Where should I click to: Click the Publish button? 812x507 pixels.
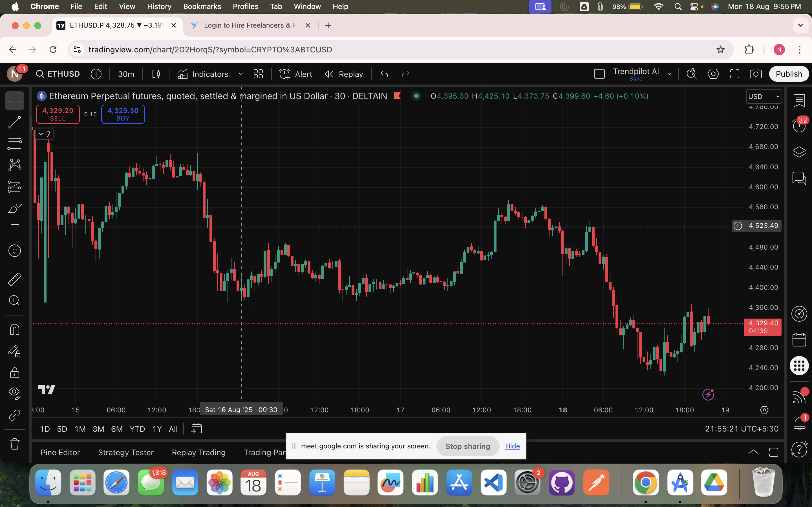pyautogui.click(x=789, y=74)
